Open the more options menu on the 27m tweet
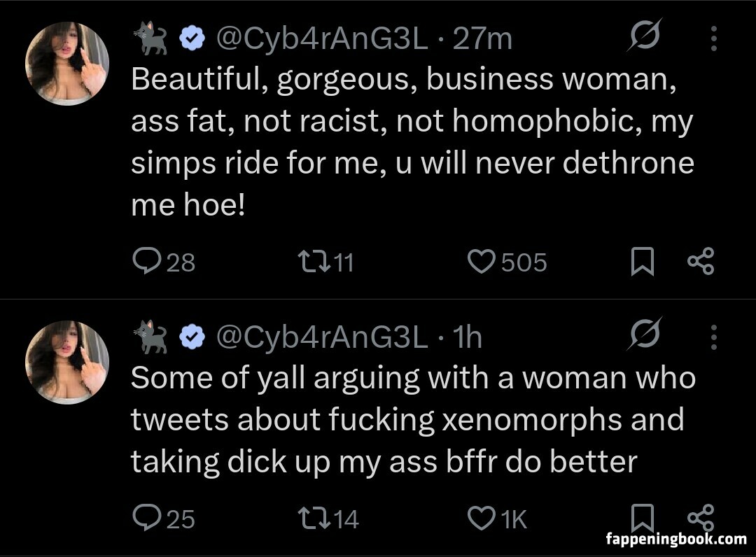The image size is (756, 557). 713,39
